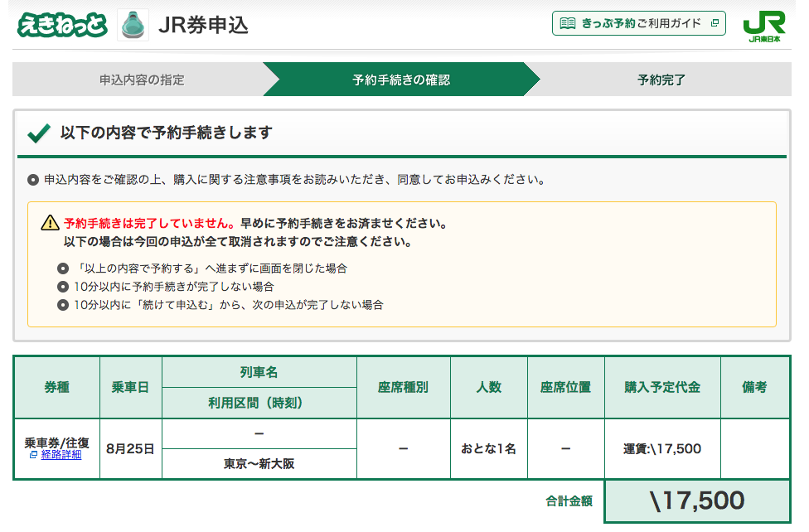Screen dimensions: 809x532
Task: Go back to the 申込内容の指定 step
Action: coord(142,80)
